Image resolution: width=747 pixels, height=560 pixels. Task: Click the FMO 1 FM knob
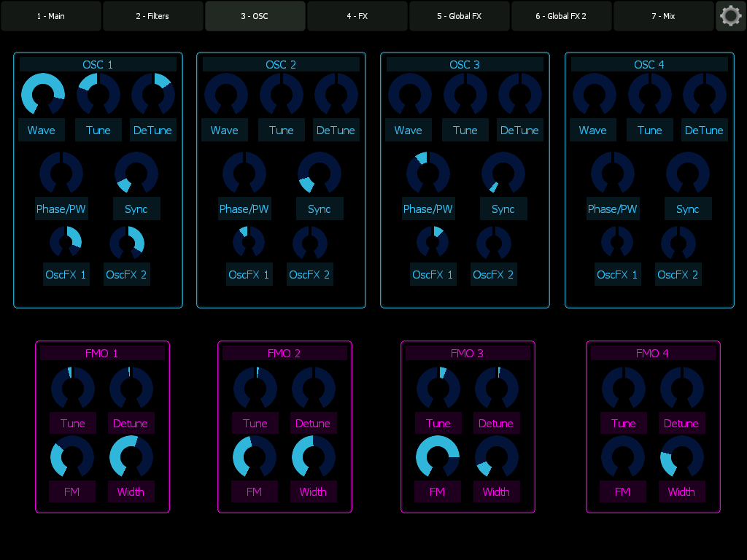(72, 457)
